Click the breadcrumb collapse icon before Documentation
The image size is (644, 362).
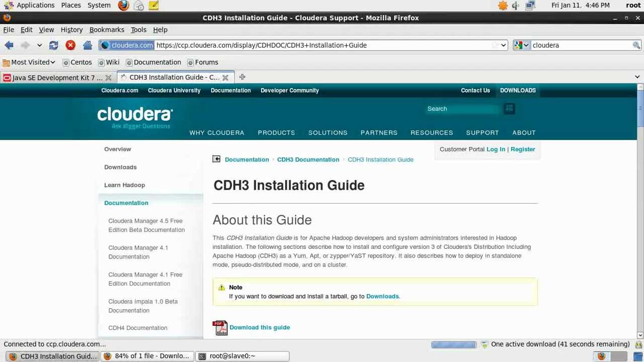216,159
